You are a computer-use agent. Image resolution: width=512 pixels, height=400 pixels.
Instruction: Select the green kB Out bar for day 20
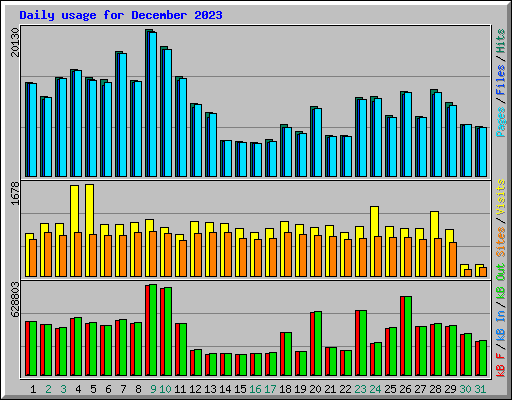tap(318, 344)
